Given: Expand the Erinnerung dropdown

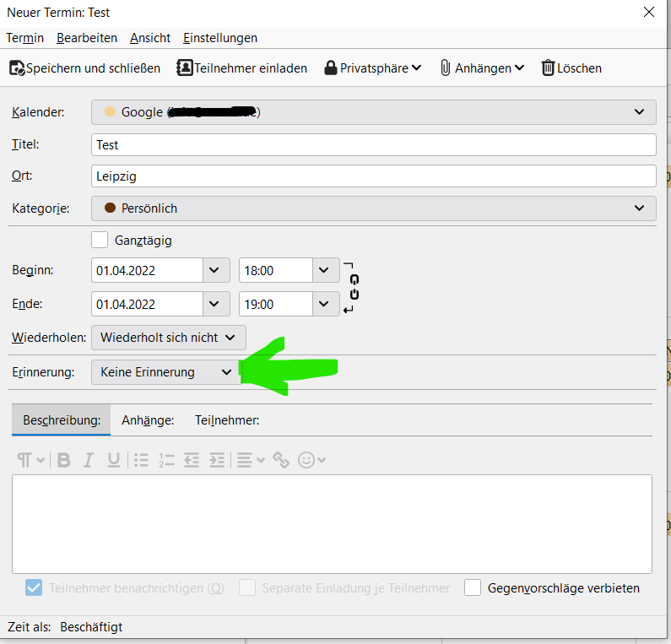Looking at the screenshot, I should pyautogui.click(x=165, y=372).
